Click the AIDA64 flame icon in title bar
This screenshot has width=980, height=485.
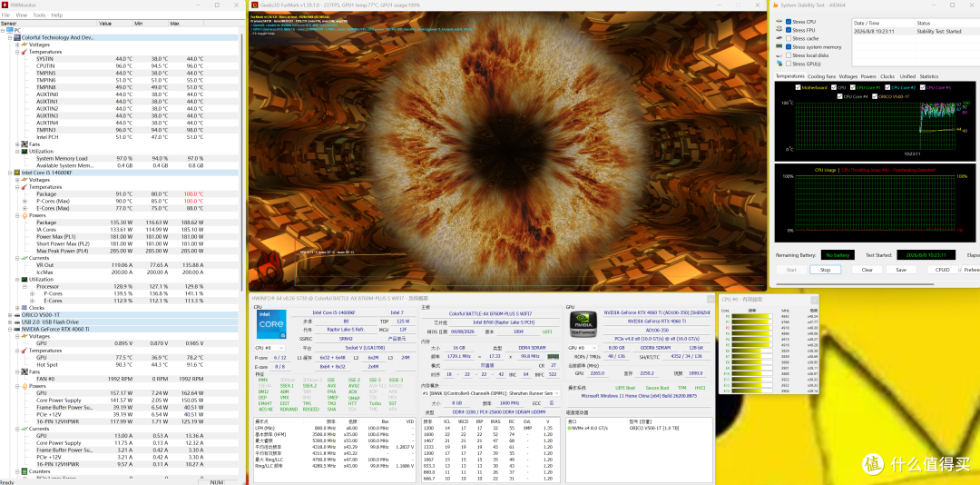(776, 5)
